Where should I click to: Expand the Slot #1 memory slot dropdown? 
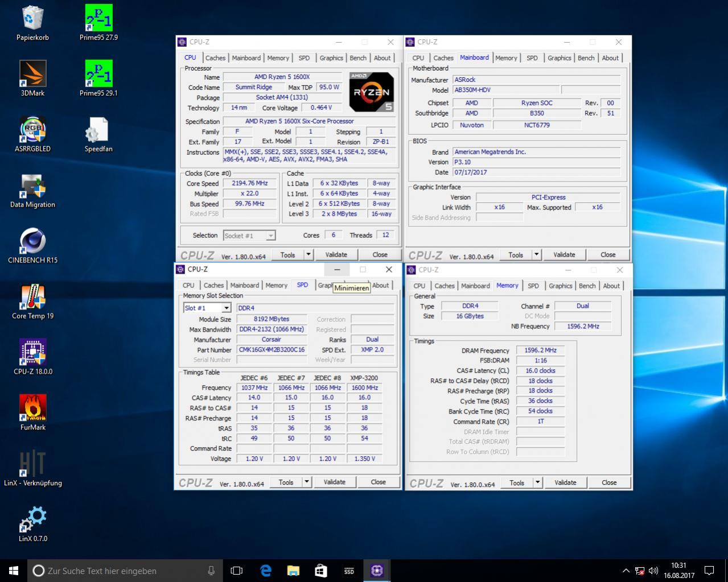[x=226, y=308]
